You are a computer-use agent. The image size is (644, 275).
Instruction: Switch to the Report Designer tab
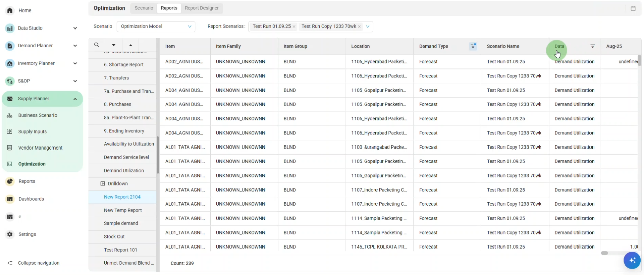click(x=202, y=8)
